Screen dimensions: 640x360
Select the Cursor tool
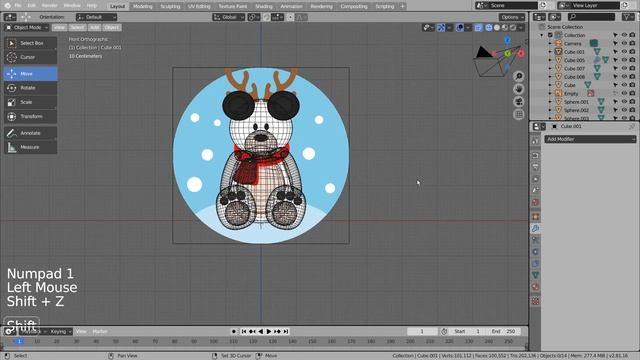click(31, 58)
